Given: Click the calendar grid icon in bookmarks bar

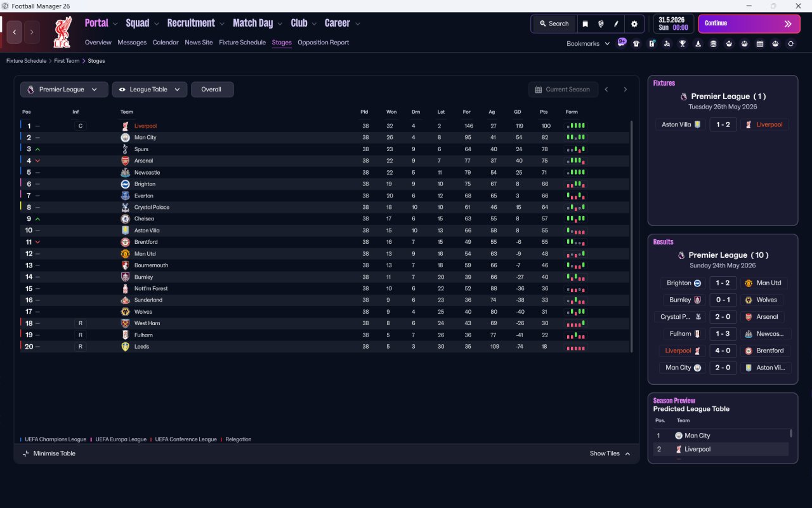Looking at the screenshot, I should [760, 44].
